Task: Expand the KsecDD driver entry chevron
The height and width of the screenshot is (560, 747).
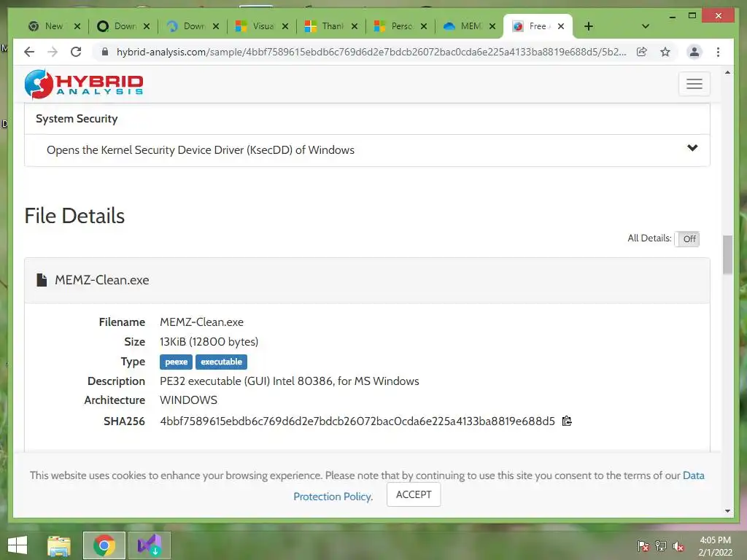Action: click(692, 148)
